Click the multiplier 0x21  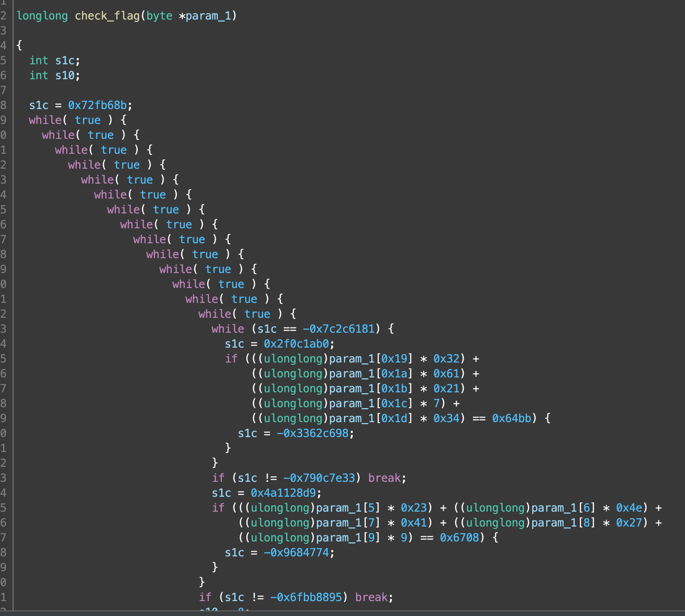pyautogui.click(x=446, y=389)
